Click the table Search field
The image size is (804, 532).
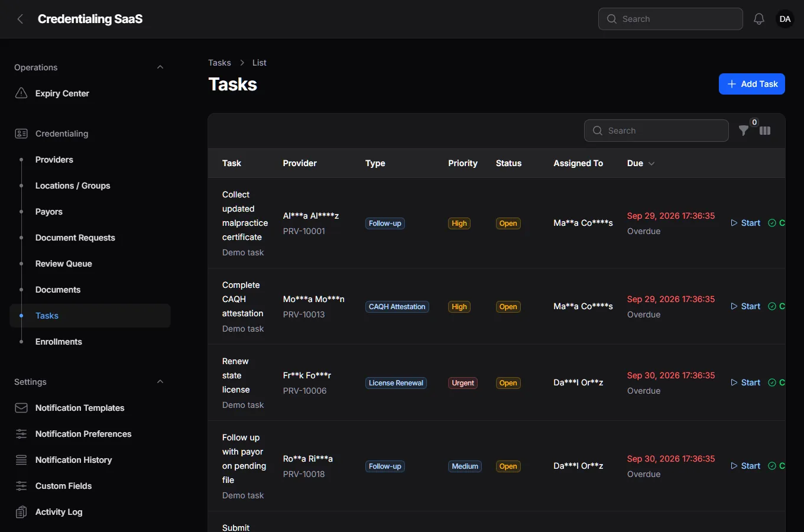656,131
